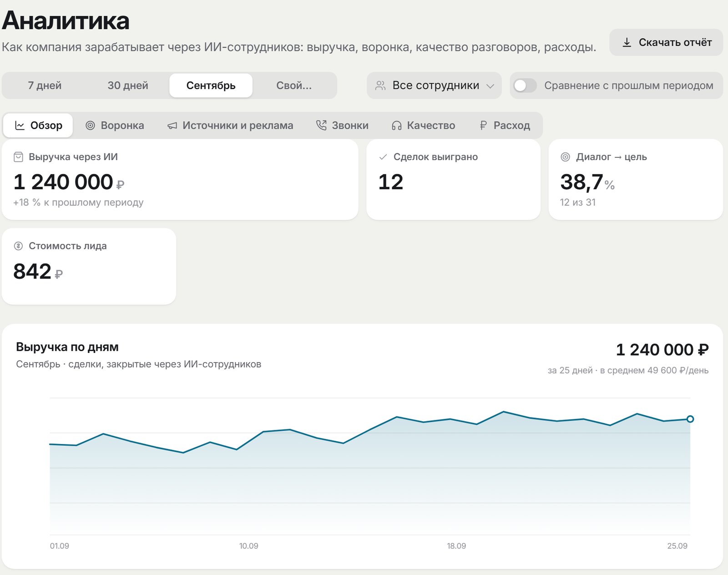Select the 7 дней period
The image size is (728, 575).
point(45,86)
